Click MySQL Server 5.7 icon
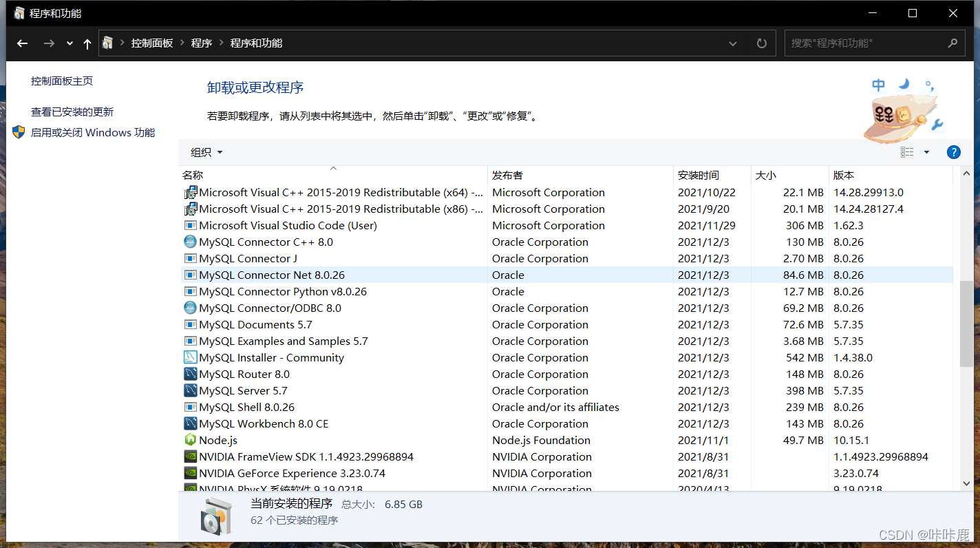The width and height of the screenshot is (980, 548). (x=191, y=390)
